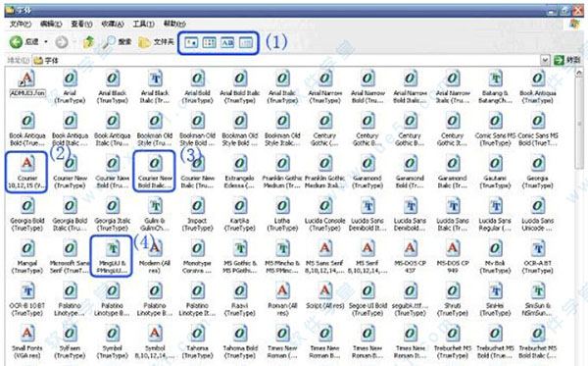Select the Gautami (TrueType) font

[495, 172]
